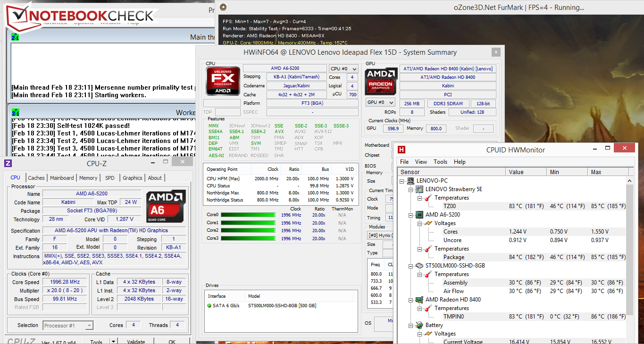
Task: Click the ST500LM000-SSHD-8GB [500 GB] drive entry
Action: (x=282, y=306)
